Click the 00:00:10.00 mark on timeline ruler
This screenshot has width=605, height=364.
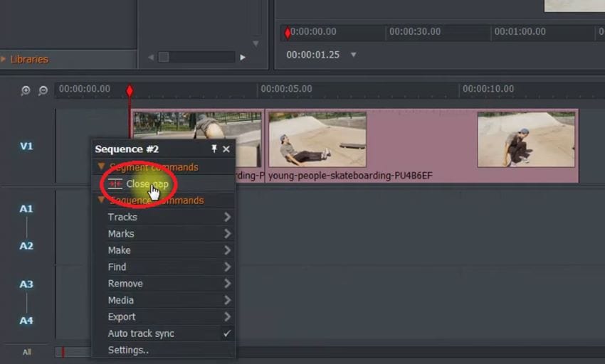pyautogui.click(x=488, y=89)
